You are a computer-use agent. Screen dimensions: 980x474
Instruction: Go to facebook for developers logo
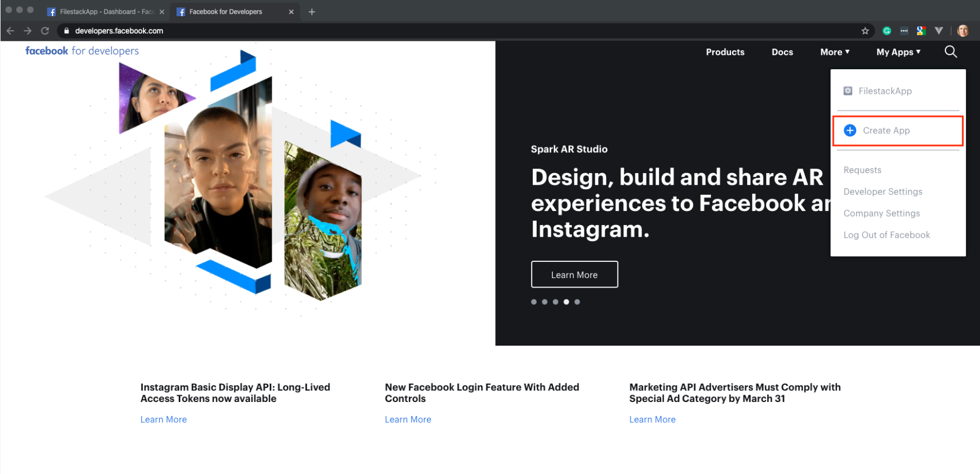[82, 51]
